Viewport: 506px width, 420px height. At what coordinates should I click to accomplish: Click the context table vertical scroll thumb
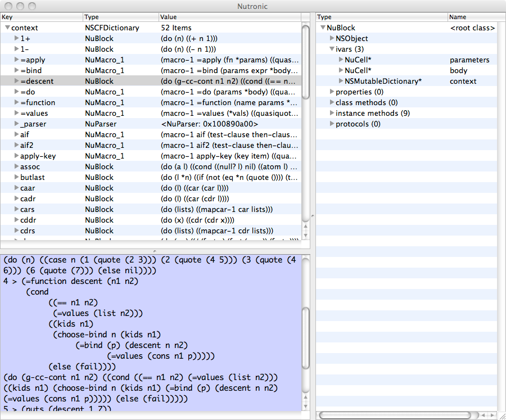[x=305, y=62]
